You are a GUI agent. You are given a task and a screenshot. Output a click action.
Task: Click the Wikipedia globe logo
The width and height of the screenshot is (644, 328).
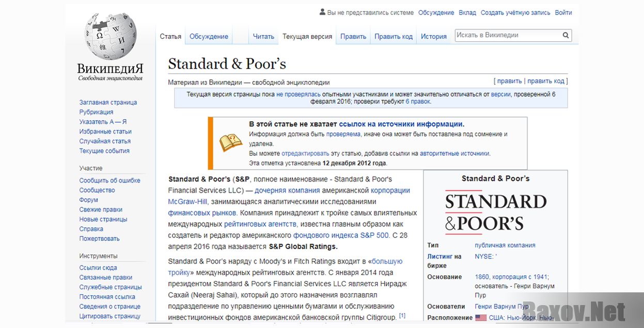click(109, 36)
